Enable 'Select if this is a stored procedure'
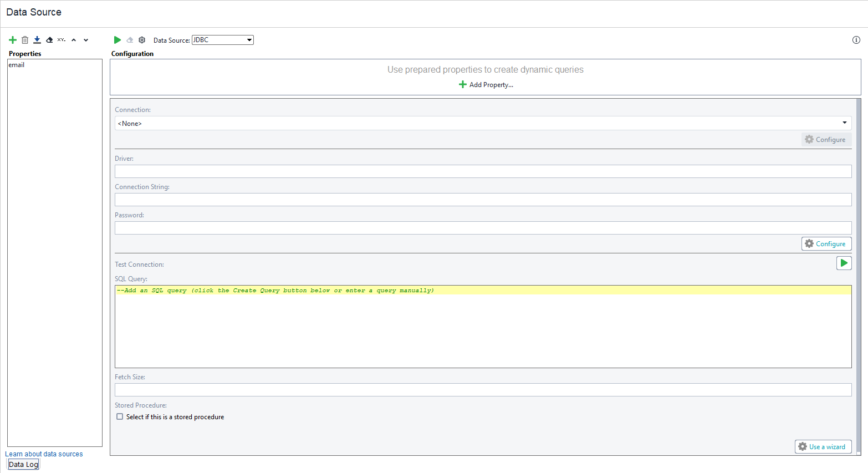868x473 pixels. point(120,416)
